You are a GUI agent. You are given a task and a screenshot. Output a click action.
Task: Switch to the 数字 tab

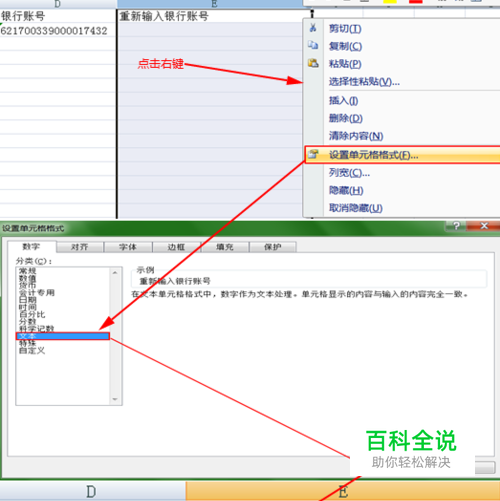tap(31, 246)
